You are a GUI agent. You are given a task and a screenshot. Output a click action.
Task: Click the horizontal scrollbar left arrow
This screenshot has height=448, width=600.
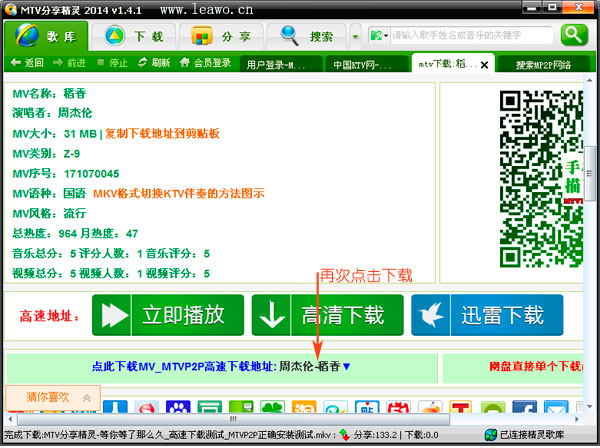[10, 419]
